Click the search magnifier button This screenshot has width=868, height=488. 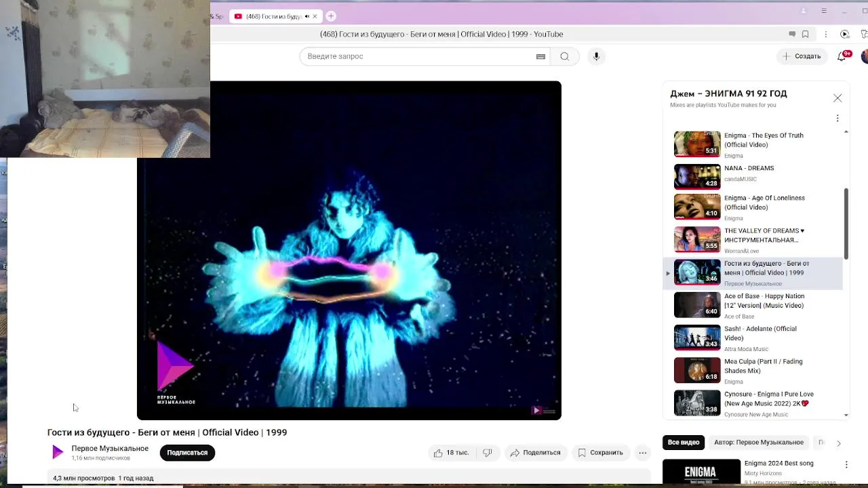coord(564,56)
